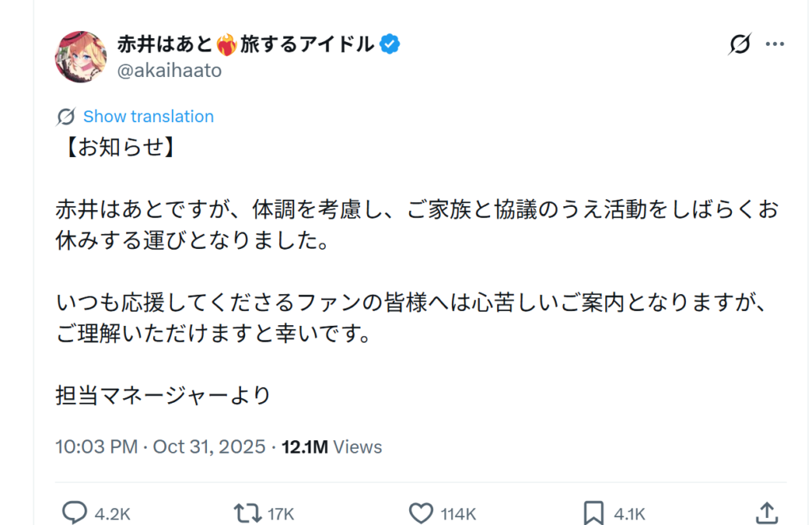Click the share upload arrow icon
This screenshot has height=525, width=812.
click(766, 513)
